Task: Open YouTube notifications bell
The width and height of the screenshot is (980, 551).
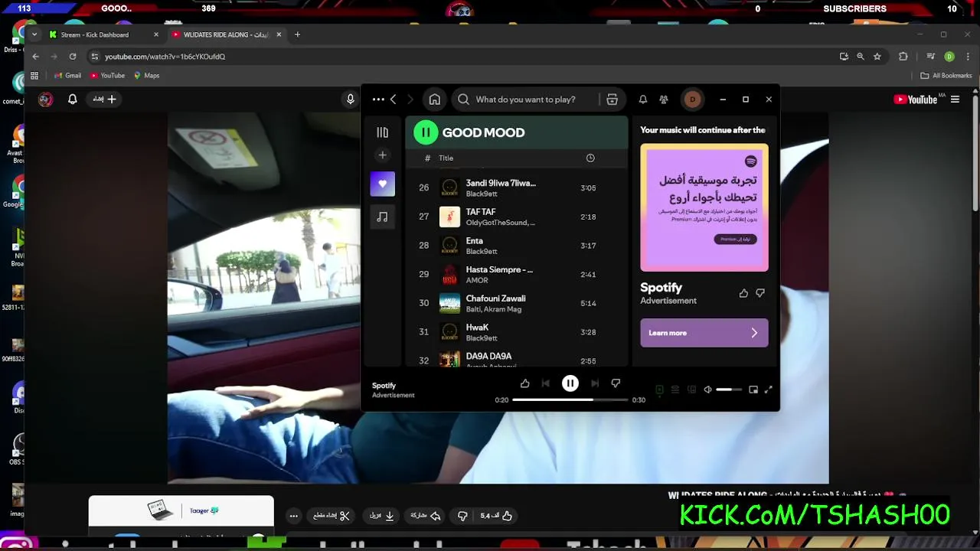Action: pos(73,99)
